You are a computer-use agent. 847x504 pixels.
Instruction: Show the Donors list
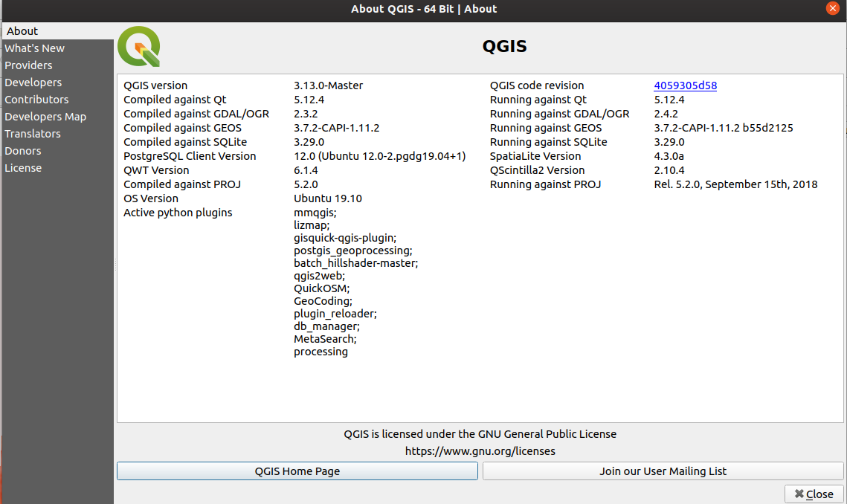pos(22,150)
